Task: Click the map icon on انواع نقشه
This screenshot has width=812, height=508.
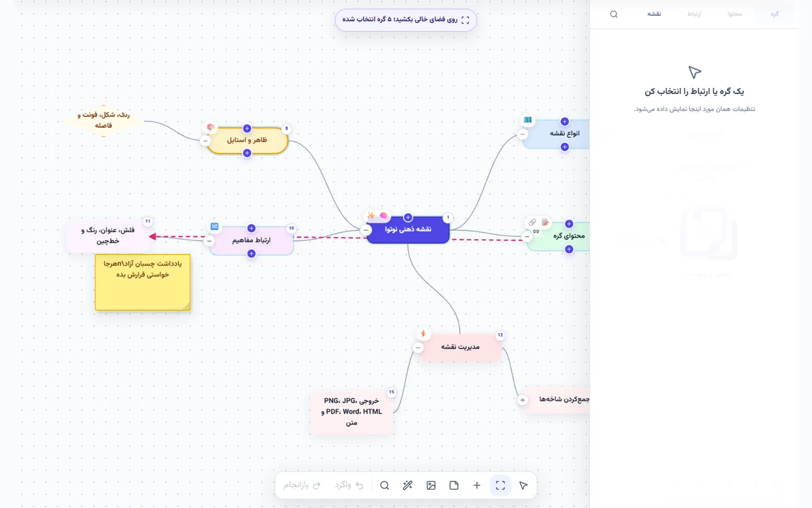Action: pos(528,120)
